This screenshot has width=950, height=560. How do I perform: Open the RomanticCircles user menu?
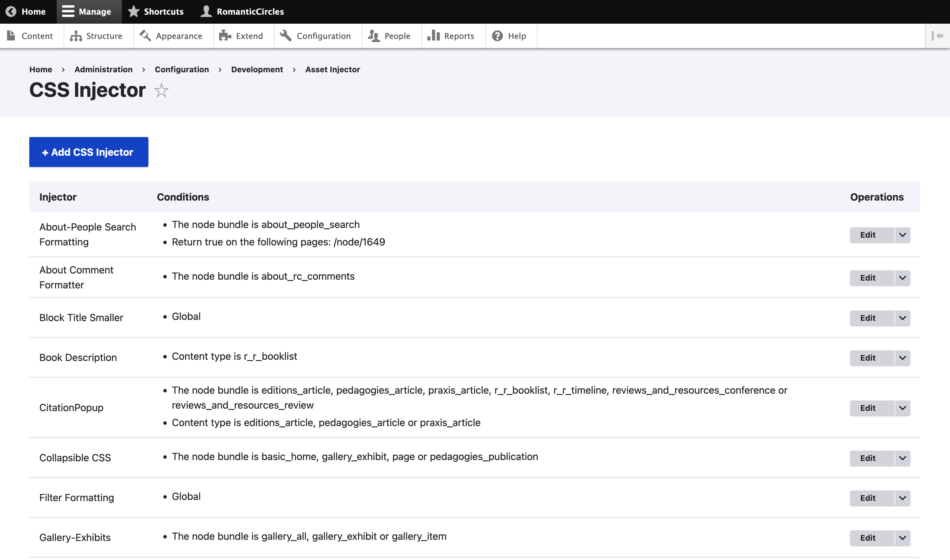(242, 12)
